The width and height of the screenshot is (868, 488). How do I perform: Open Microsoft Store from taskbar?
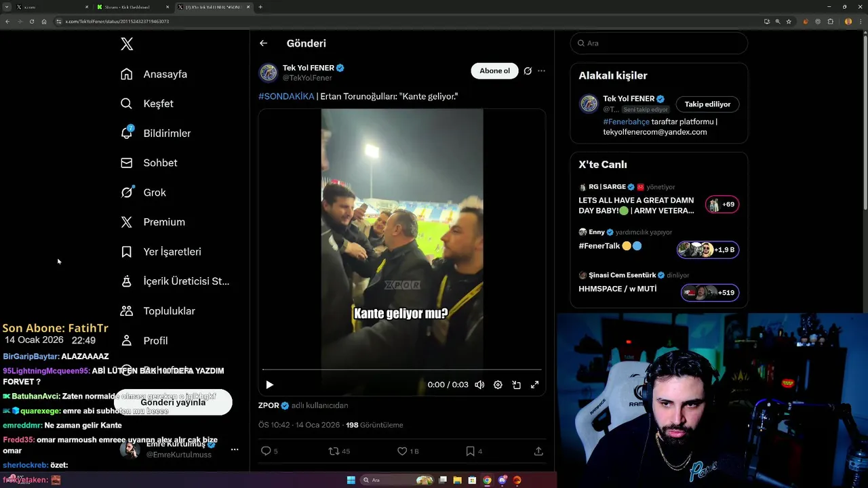pos(472,480)
